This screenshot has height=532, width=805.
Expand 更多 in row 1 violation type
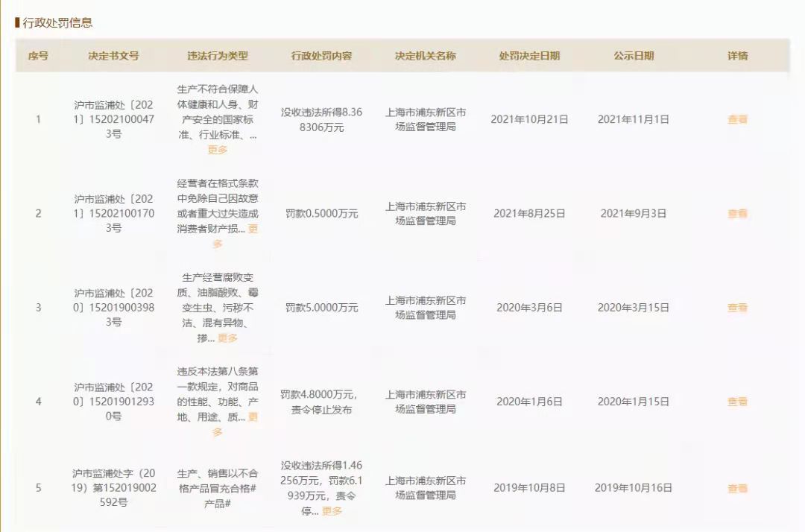[x=218, y=150]
